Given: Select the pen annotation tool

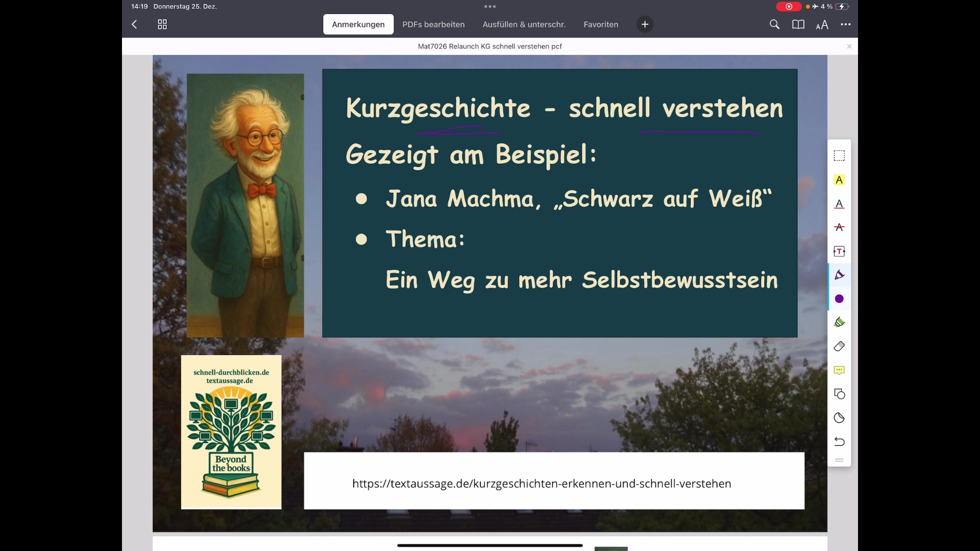Looking at the screenshot, I should click(x=839, y=274).
